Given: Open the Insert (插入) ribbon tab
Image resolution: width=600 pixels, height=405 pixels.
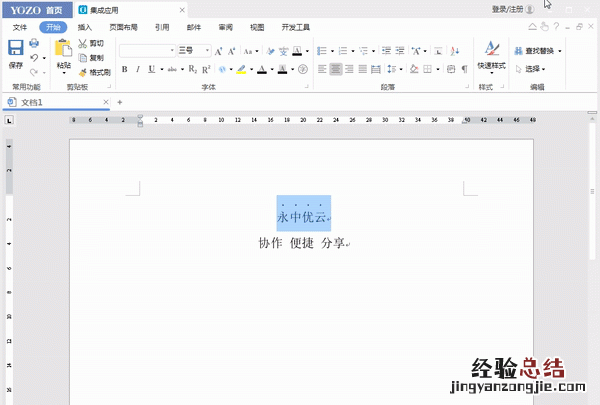Looking at the screenshot, I should [85, 27].
